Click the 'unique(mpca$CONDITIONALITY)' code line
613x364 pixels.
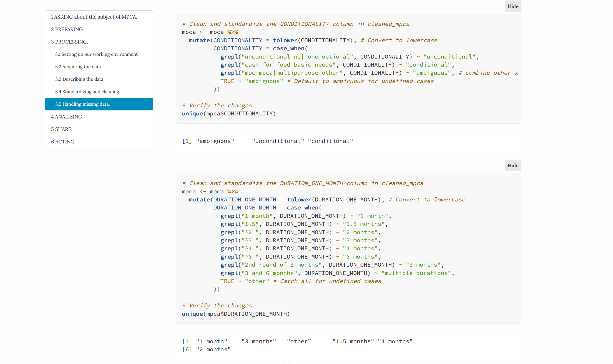pos(229,114)
